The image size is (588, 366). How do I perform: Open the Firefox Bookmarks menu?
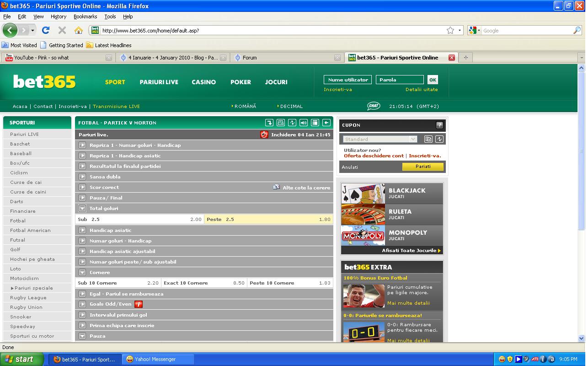coord(85,16)
